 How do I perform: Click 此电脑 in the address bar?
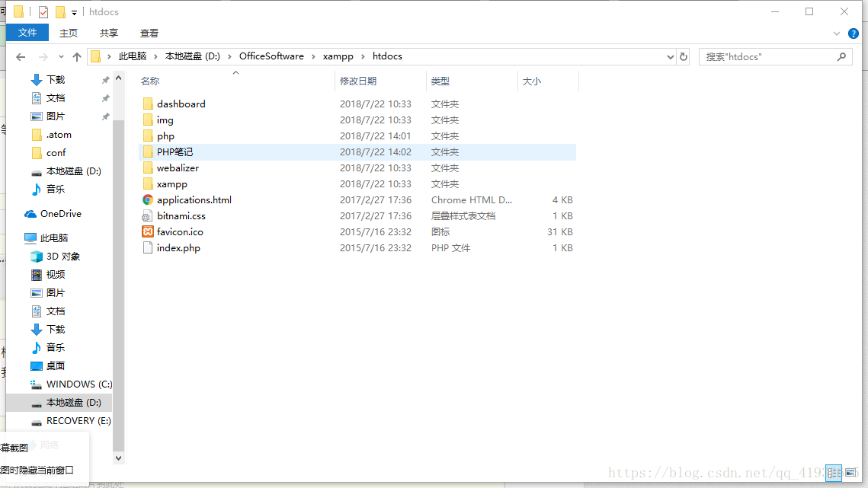point(133,56)
